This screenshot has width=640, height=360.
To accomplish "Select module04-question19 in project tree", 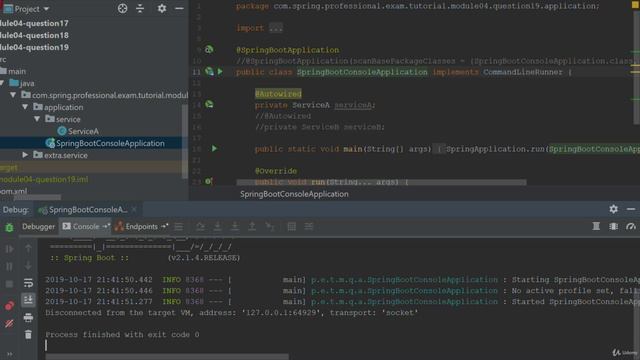I will (x=34, y=47).
